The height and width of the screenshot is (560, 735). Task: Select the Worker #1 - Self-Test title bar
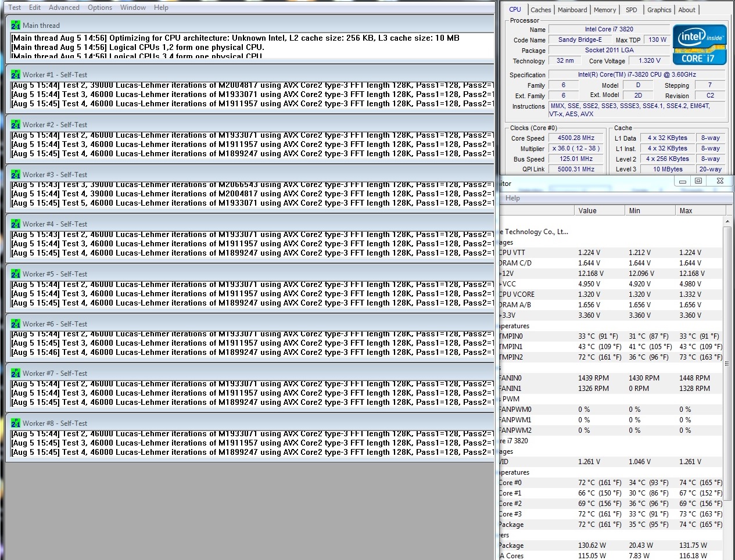tap(250, 75)
